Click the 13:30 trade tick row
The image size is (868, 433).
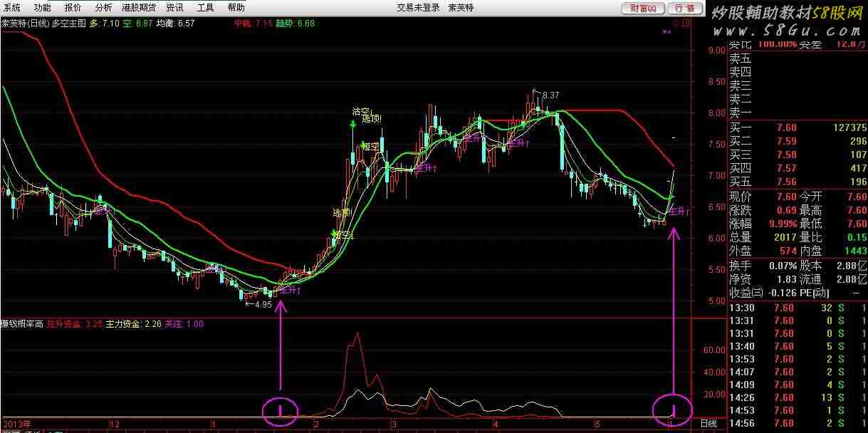pyautogui.click(x=798, y=308)
